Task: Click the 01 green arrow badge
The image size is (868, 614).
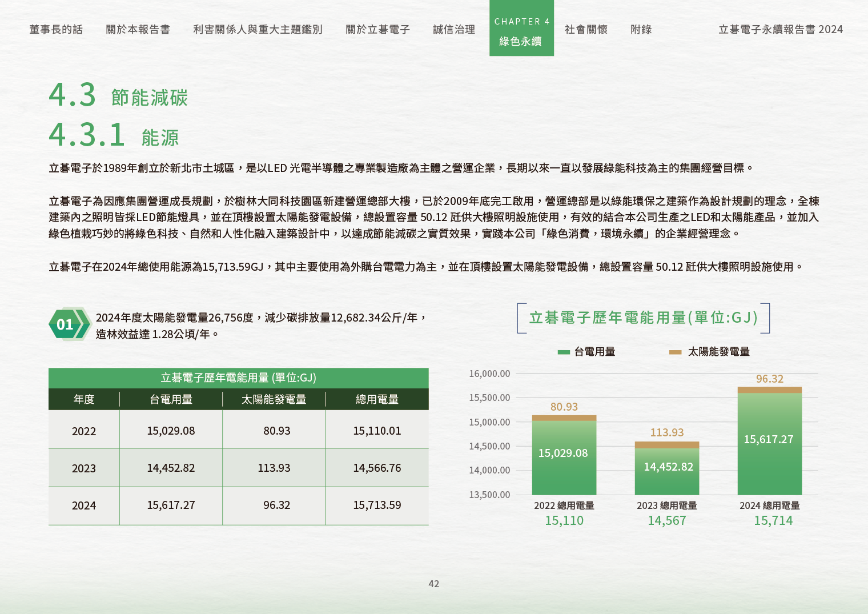Action: pos(70,324)
